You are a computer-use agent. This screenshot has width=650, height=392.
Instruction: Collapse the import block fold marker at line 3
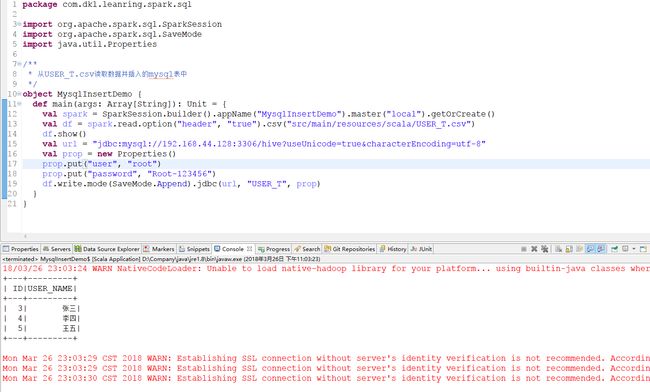coord(19,24)
